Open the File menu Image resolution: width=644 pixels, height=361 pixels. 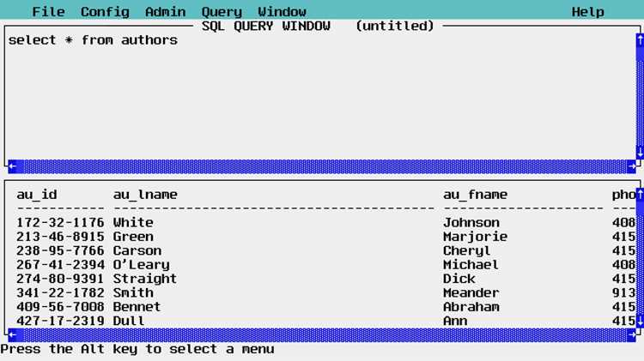[48, 11]
